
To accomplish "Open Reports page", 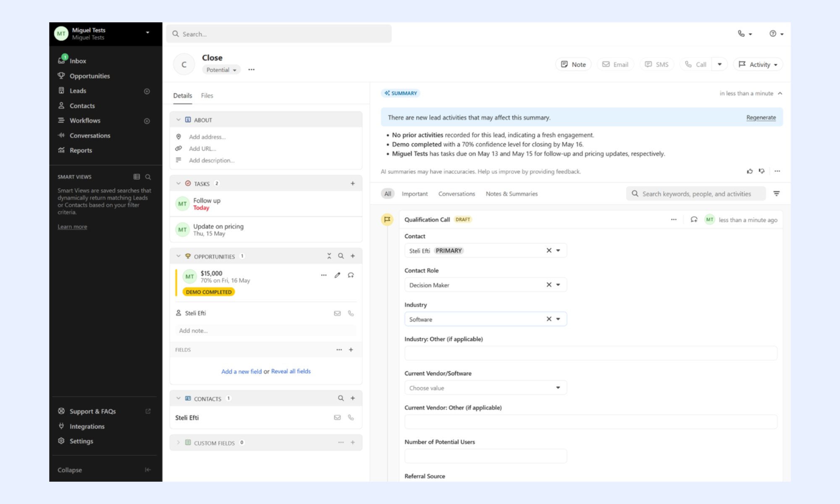I will 81,150.
